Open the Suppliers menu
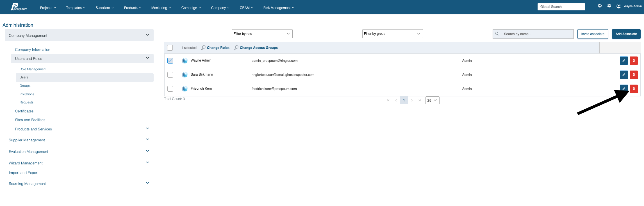The height and width of the screenshot is (206, 644). coord(104,8)
